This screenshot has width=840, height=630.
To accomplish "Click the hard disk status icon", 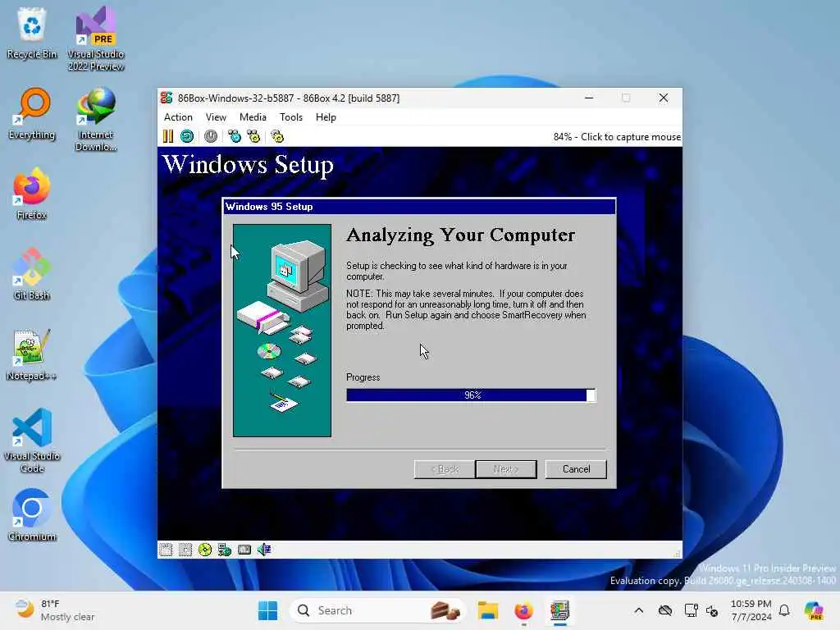I will (x=244, y=550).
